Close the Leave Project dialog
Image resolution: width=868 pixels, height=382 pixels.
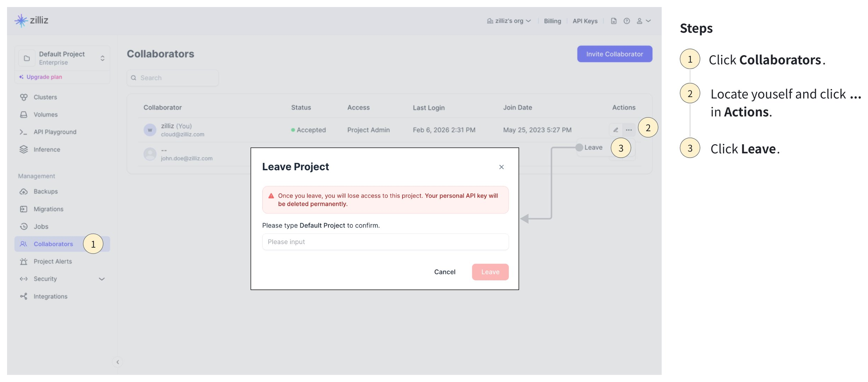501,167
